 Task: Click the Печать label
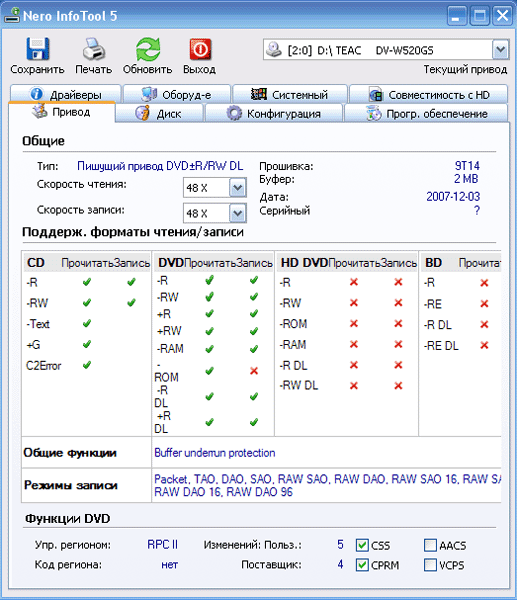[94, 70]
